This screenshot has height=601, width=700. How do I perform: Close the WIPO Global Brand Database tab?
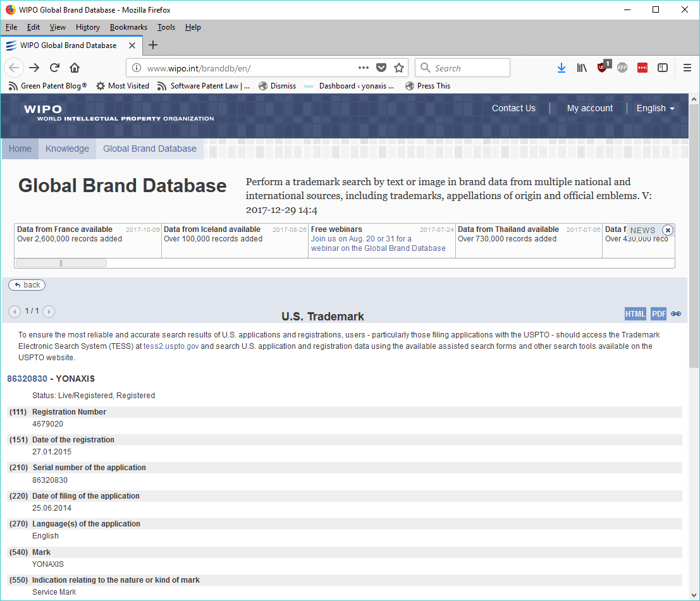132,46
